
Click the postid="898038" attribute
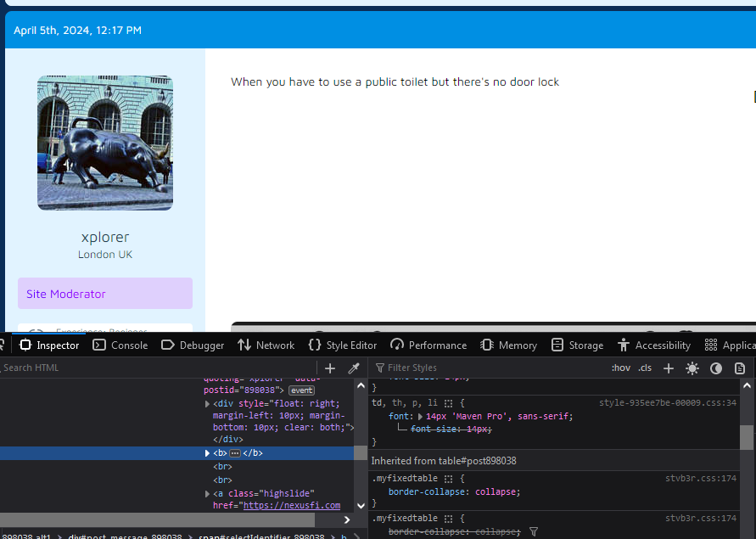tap(242, 390)
